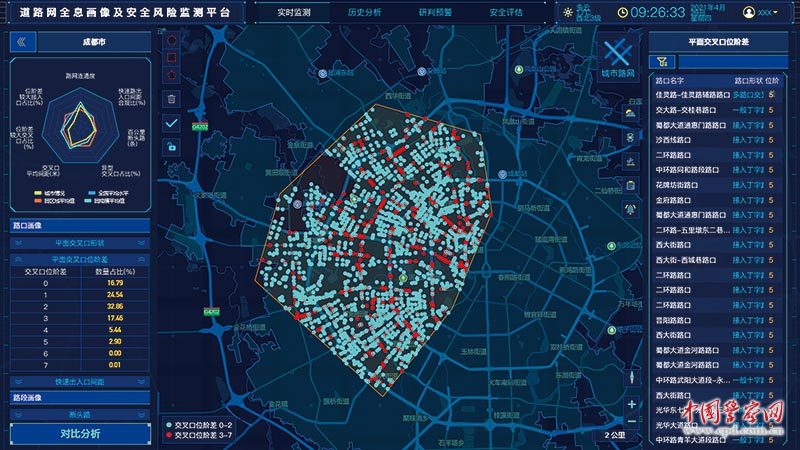Viewport: 800px width, 450px height.
Task: Select the polygon drawing tool
Action: pos(172,76)
